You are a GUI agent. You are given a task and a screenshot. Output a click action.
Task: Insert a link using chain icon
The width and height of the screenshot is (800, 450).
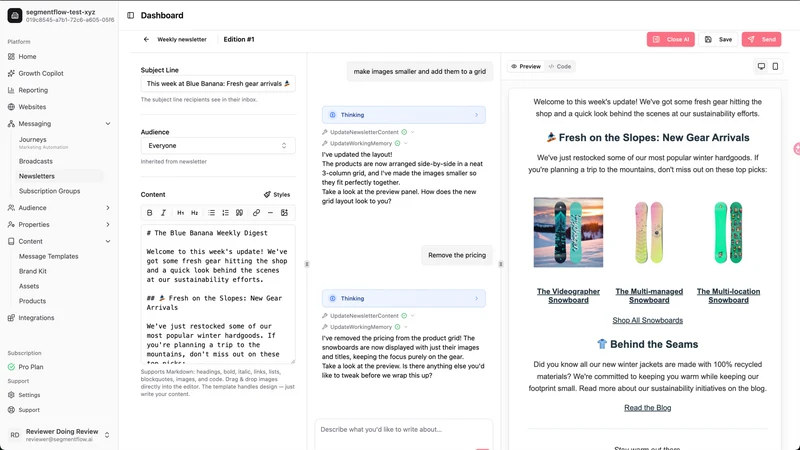tap(256, 213)
